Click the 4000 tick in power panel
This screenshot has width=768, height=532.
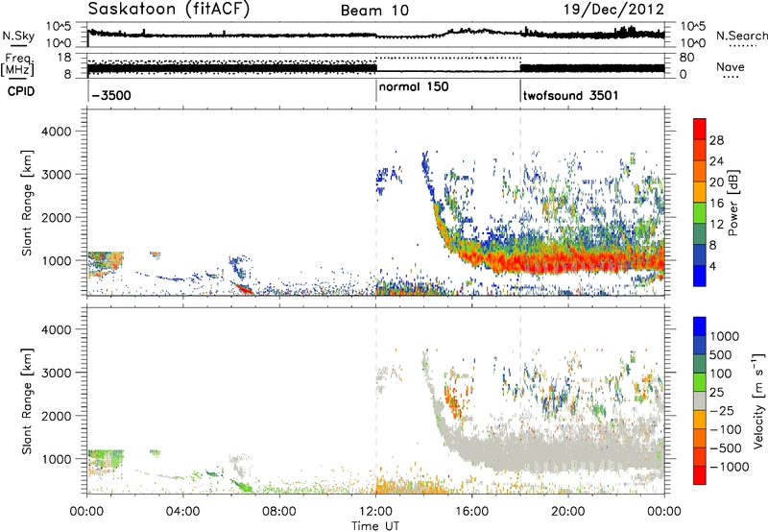(56, 132)
